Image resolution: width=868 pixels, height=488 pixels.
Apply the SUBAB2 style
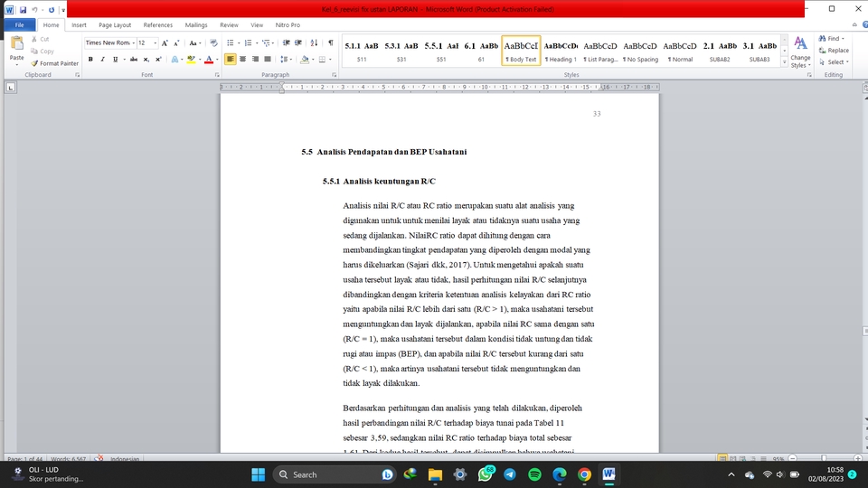tap(720, 51)
